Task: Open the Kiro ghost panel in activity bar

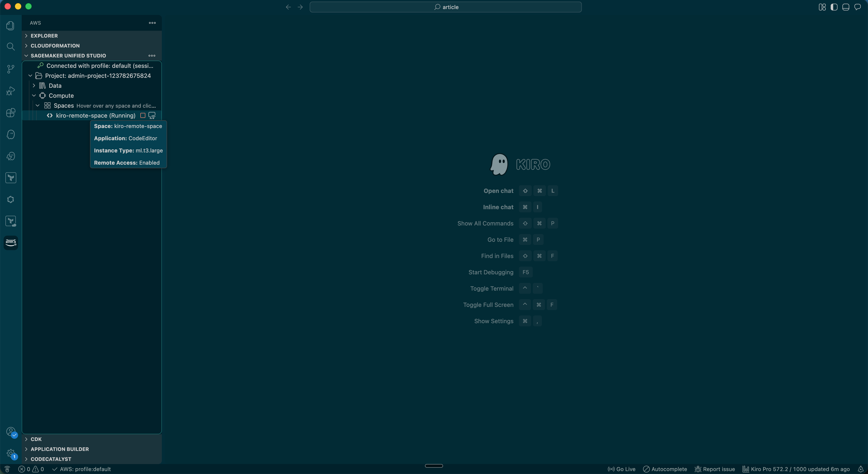Action: (x=10, y=135)
